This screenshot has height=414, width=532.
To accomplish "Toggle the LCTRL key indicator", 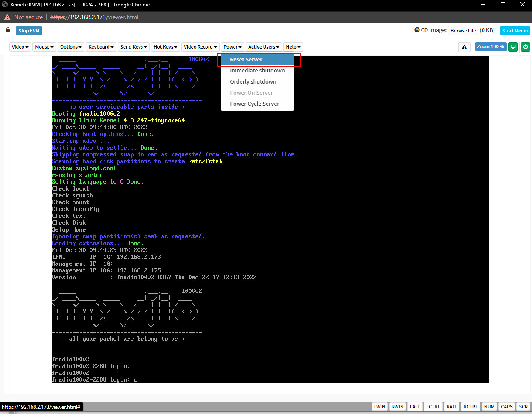I will point(433,407).
